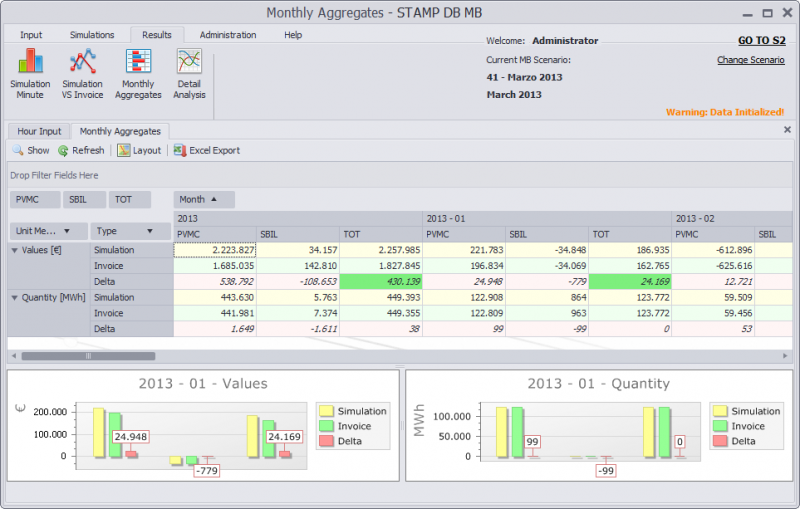Click the Show magnifier toolbar icon

[18, 151]
